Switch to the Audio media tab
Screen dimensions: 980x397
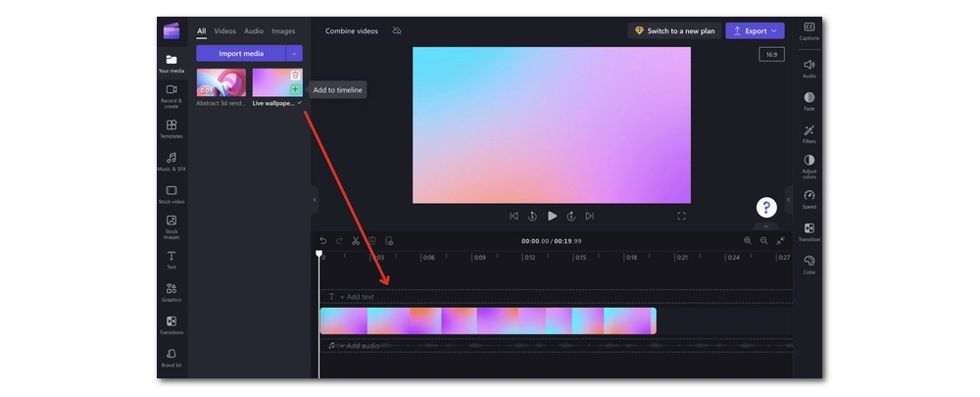[254, 30]
